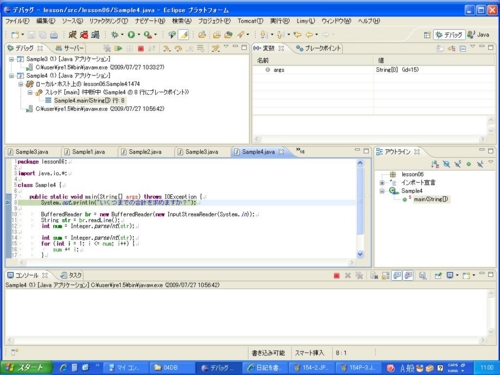Image resolution: width=500 pixels, height=375 pixels.
Task: Click the Step Over icon in Debug view
Action: point(178,49)
